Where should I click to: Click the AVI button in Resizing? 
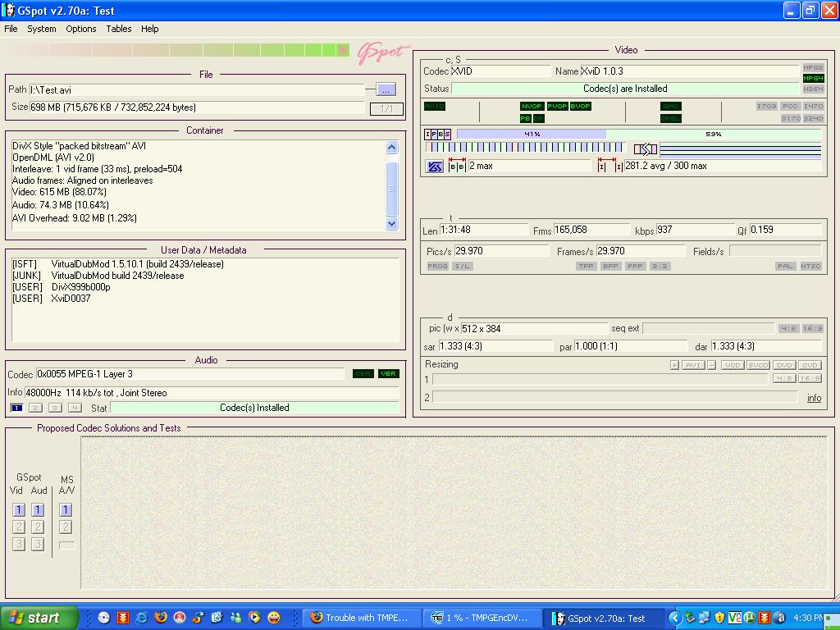692,365
